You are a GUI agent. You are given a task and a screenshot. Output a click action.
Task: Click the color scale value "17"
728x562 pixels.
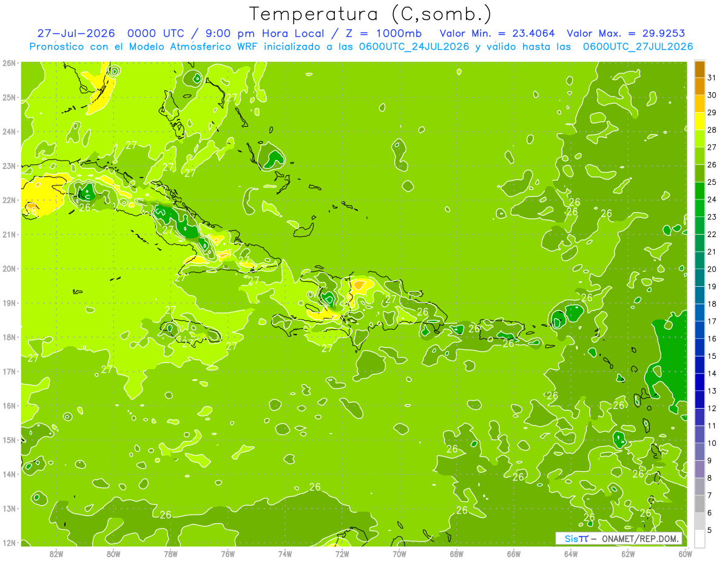tap(712, 321)
